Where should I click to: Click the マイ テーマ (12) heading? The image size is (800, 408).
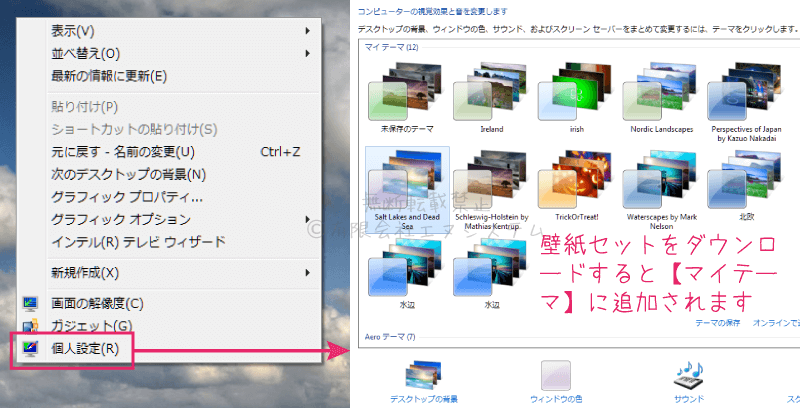pos(391,47)
